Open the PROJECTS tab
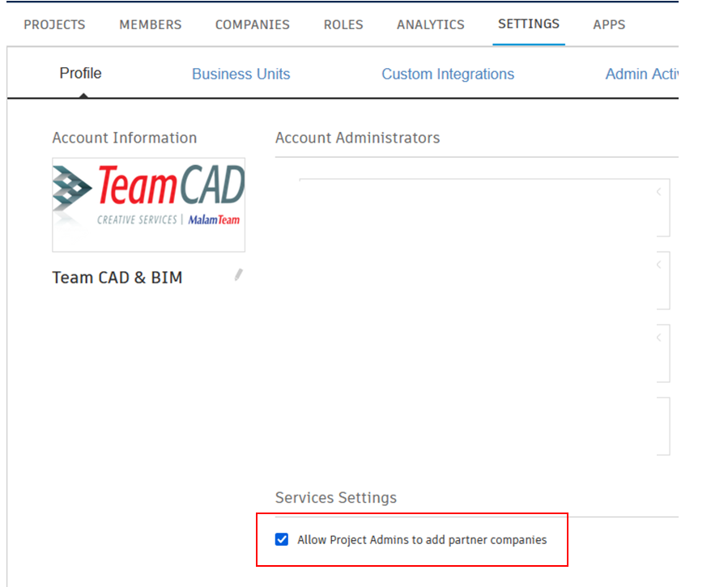The image size is (728, 587). pos(54,24)
